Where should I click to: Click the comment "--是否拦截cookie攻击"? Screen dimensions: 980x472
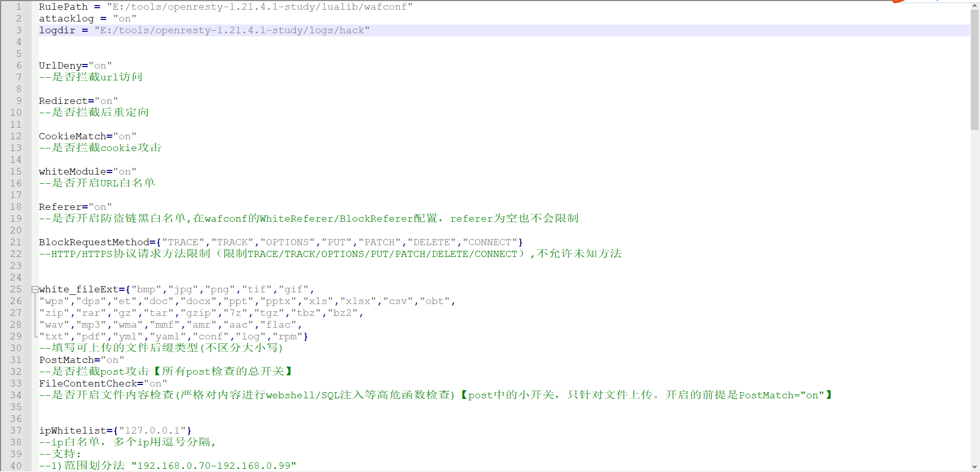(100, 148)
